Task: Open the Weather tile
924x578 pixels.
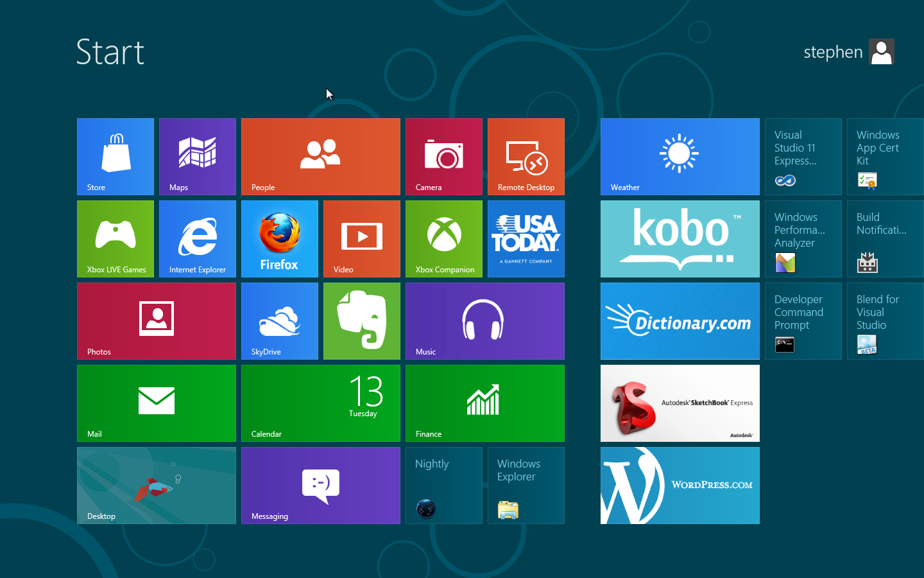Action: [680, 156]
